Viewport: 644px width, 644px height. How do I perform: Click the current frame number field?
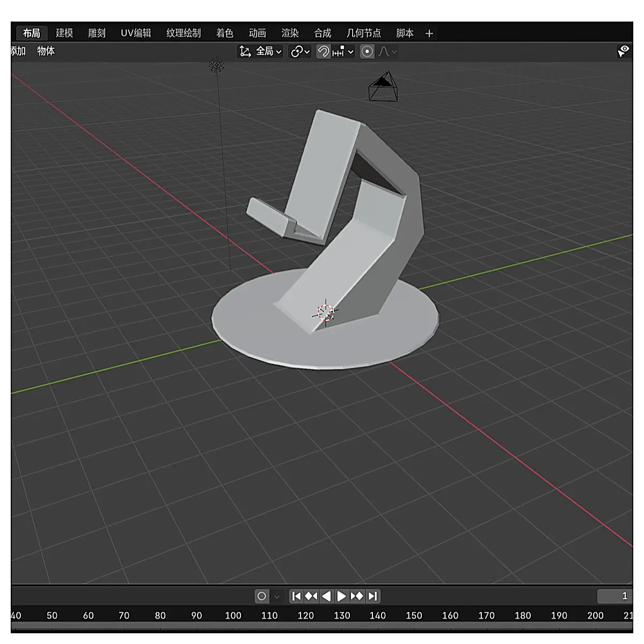pyautogui.click(x=615, y=596)
